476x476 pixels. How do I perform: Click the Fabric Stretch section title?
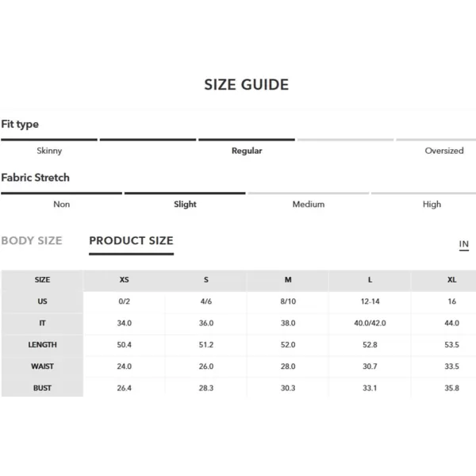coord(36,178)
